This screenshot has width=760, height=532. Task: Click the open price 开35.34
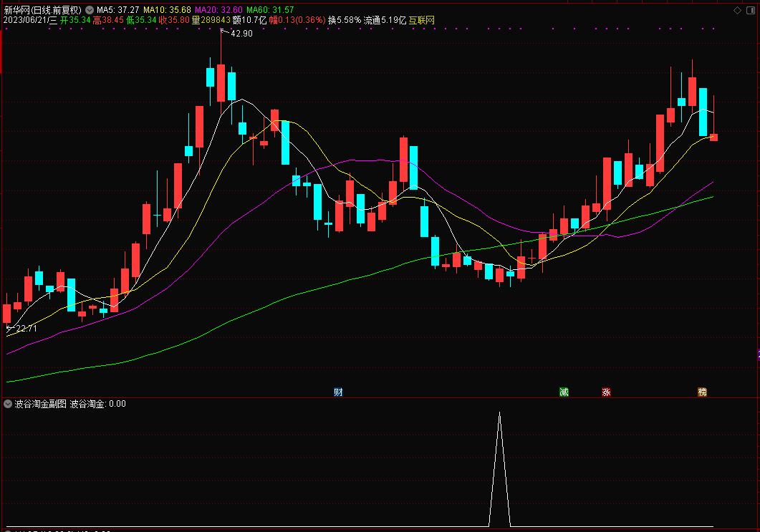75,20
